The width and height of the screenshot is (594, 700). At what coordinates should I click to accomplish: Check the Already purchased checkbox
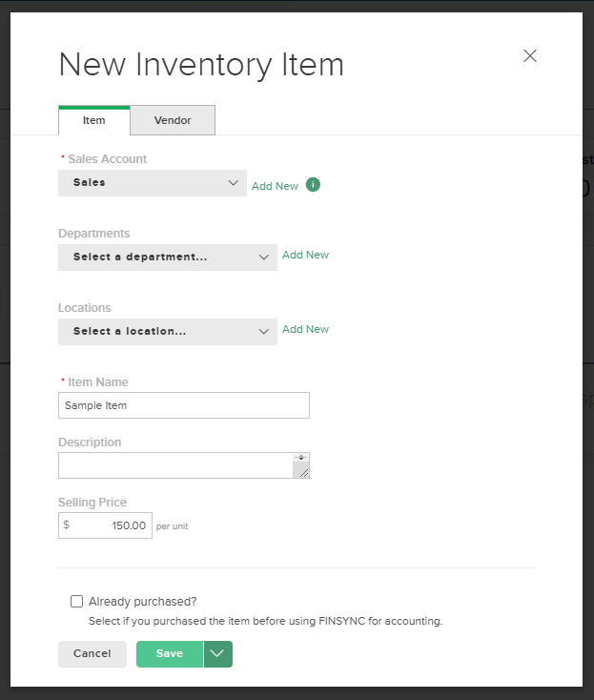(x=77, y=602)
